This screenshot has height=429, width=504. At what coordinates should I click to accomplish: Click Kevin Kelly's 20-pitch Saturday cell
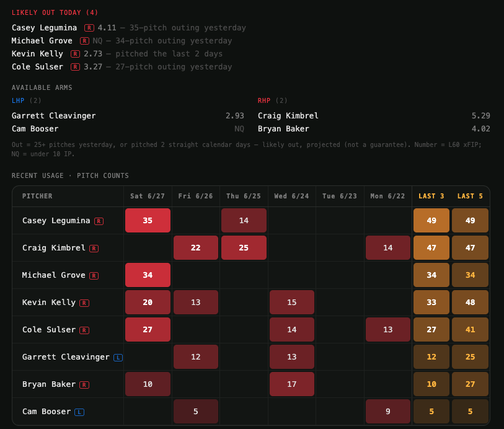tap(148, 303)
